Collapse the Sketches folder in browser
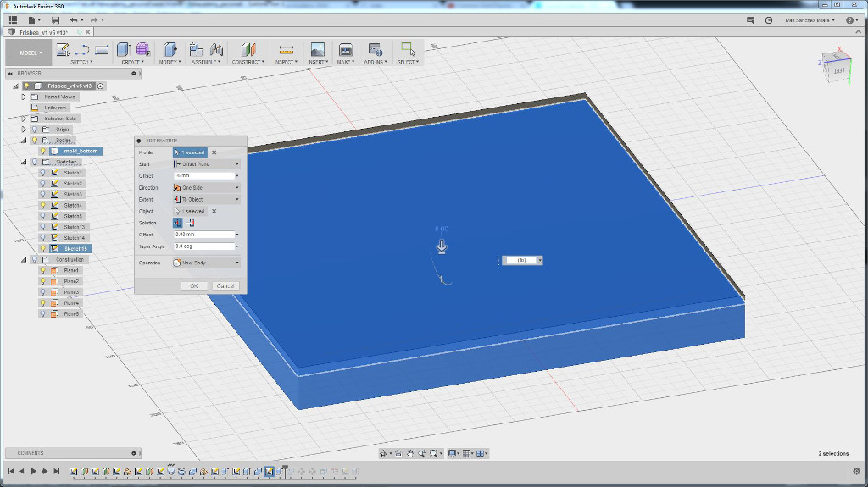This screenshot has width=868, height=487. (24, 162)
